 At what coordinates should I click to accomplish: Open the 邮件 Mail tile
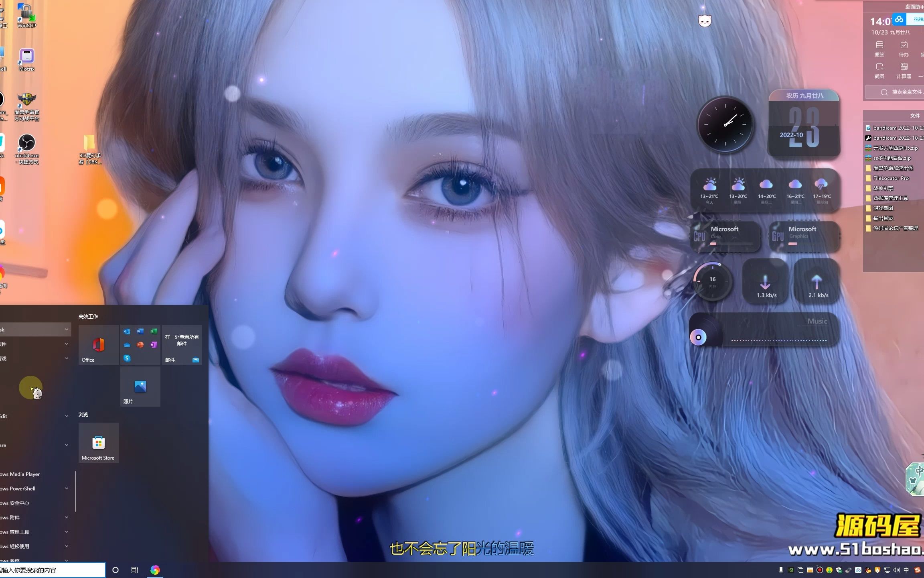point(182,344)
